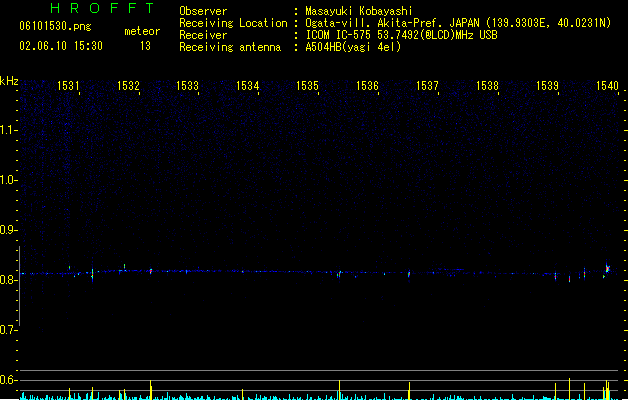Select the filename 06101530.png
Viewport: 629px width, 400px height.
click(55, 26)
